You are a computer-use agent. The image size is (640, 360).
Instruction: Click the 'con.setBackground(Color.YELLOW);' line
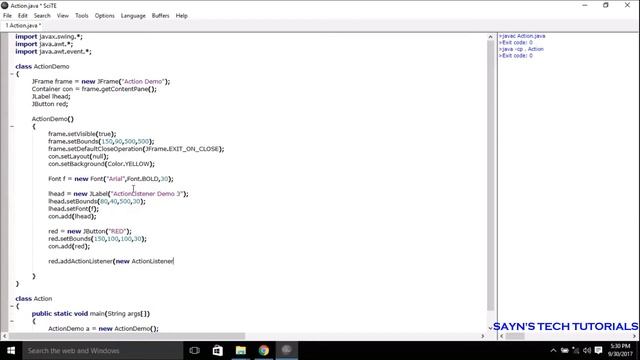coord(102,164)
